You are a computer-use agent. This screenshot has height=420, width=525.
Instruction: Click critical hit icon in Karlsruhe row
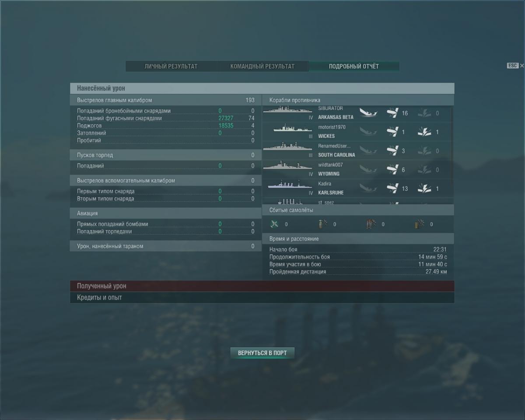(424, 189)
